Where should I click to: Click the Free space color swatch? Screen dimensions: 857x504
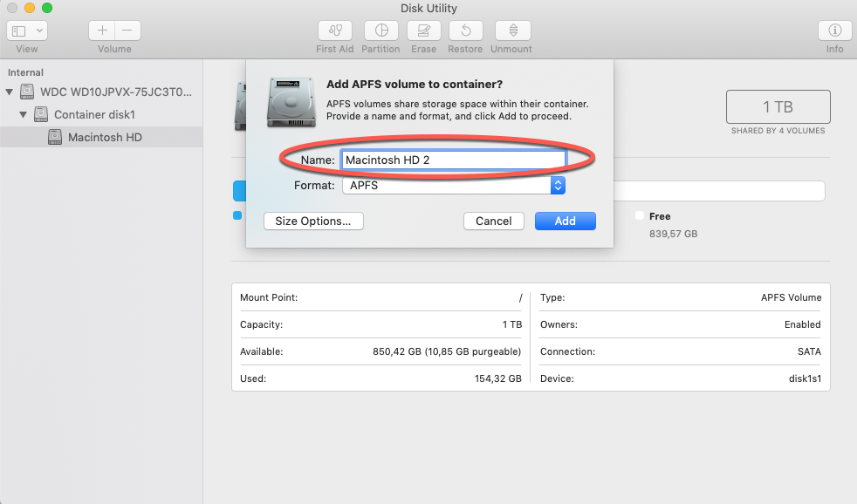tap(640, 215)
